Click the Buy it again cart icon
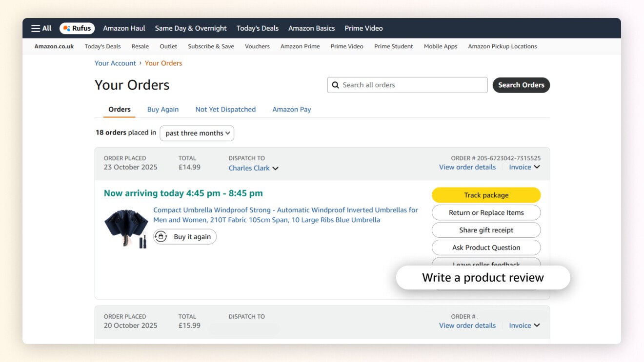The height and width of the screenshot is (362, 644). pos(161,237)
